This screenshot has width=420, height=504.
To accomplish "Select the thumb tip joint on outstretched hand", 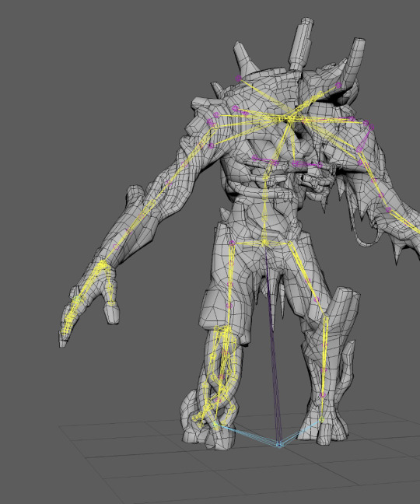I will click(x=111, y=303).
